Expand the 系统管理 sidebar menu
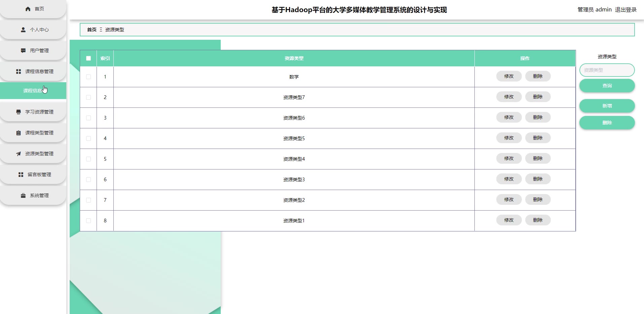This screenshot has height=314, width=644. point(33,195)
